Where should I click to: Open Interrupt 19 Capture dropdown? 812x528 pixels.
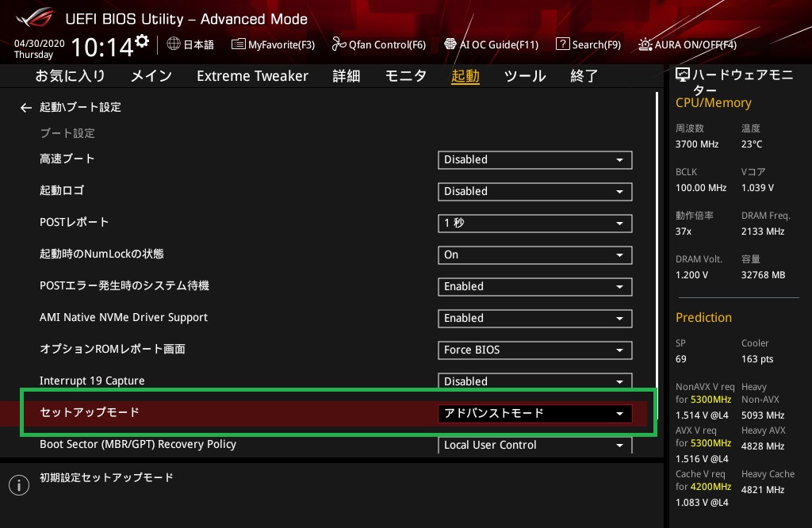click(535, 381)
